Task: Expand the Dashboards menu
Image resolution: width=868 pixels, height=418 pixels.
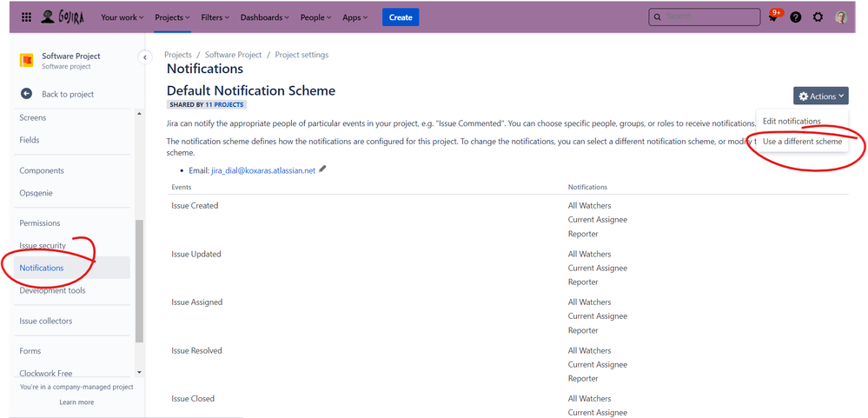Action: [265, 17]
